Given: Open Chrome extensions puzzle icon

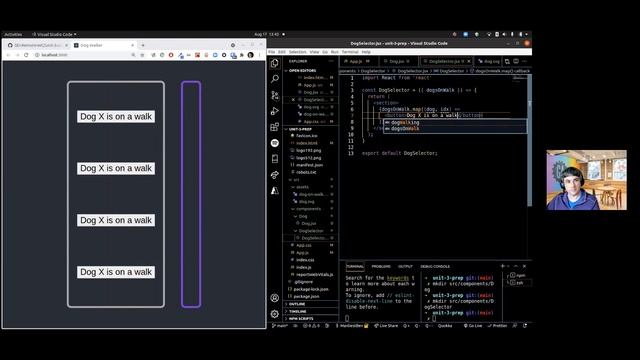Looking at the screenshot, I should point(242,55).
